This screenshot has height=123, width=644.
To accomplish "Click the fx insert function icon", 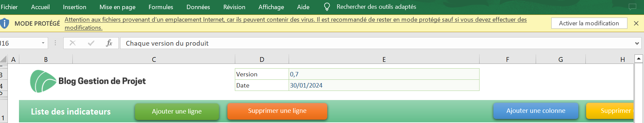I will pyautogui.click(x=109, y=43).
